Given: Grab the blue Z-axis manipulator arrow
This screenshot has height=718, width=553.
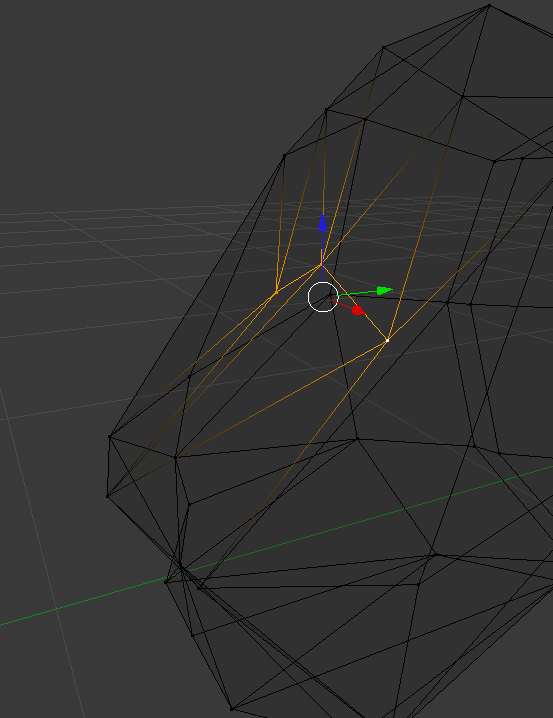Looking at the screenshot, I should pos(323,222).
